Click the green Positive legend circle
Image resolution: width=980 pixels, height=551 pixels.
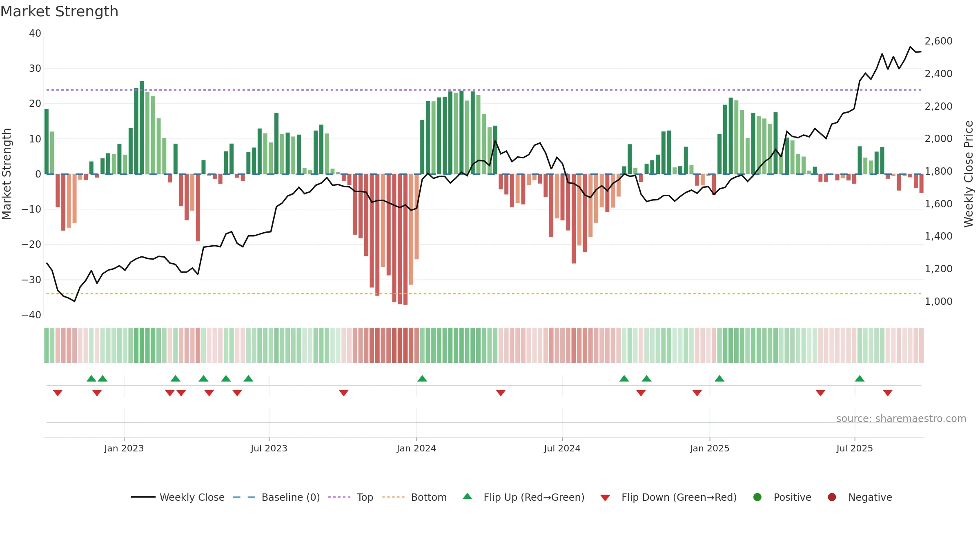click(757, 497)
